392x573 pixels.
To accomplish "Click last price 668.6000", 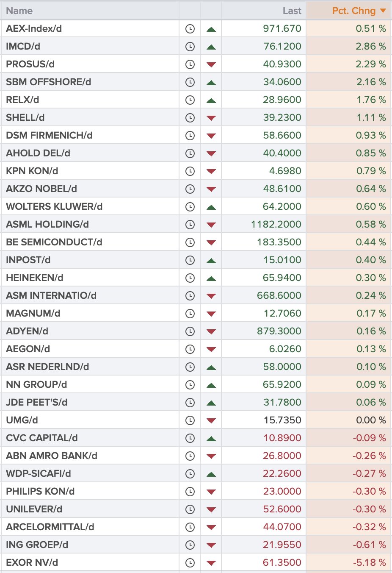I will 279,296.
